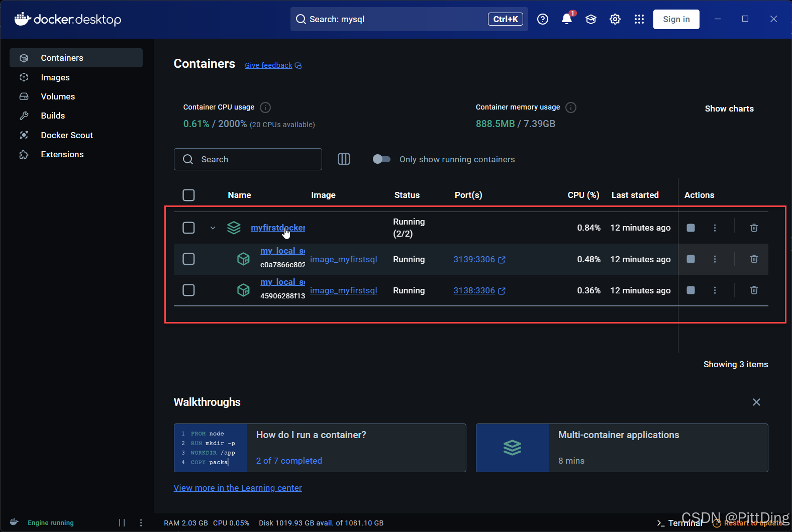Screen dimensions: 792x532
Task: Stop container with port 3138:3306
Action: click(691, 290)
